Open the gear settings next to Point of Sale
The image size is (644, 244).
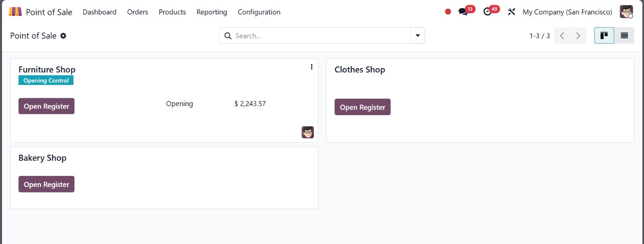click(x=63, y=36)
